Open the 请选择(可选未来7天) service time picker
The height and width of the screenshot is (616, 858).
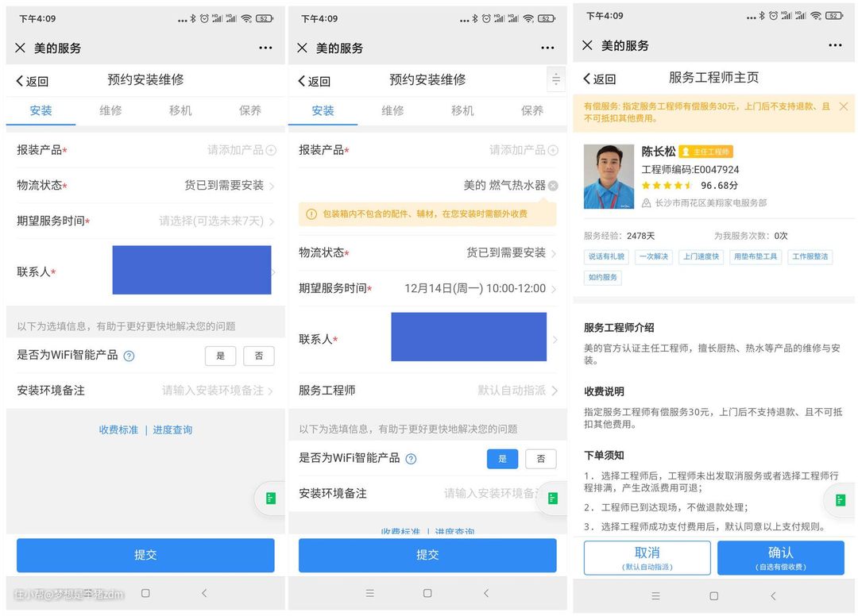(x=216, y=221)
